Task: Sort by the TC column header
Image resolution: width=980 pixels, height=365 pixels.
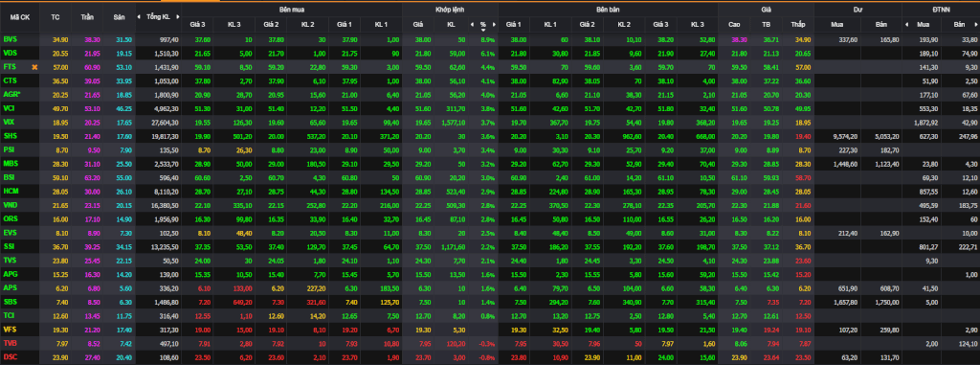Action: tap(55, 17)
